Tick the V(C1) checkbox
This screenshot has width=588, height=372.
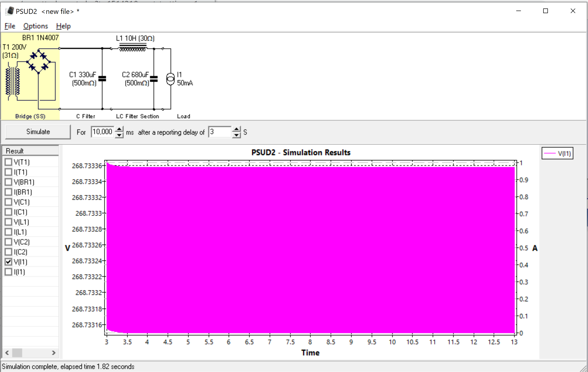(8, 202)
